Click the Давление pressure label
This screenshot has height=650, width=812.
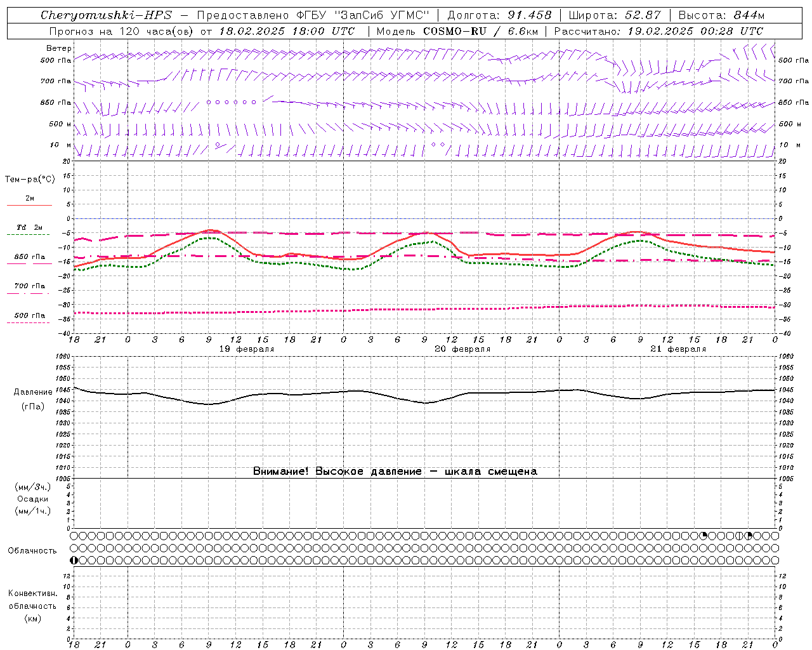coord(33,392)
